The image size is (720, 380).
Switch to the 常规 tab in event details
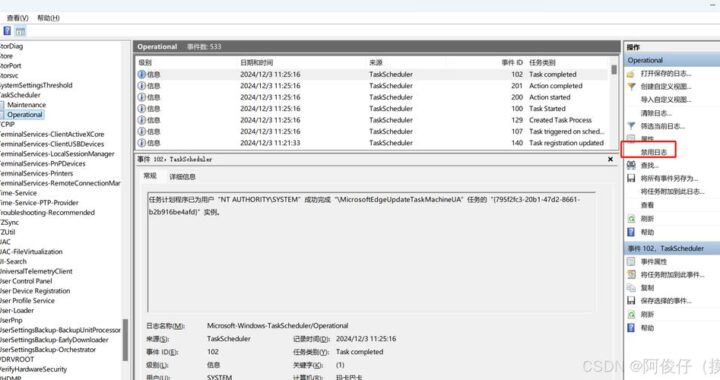150,176
